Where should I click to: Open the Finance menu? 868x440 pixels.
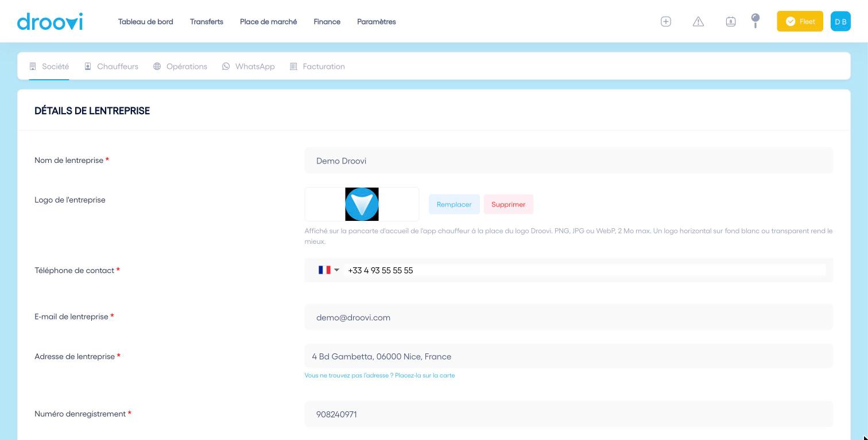[x=327, y=22]
